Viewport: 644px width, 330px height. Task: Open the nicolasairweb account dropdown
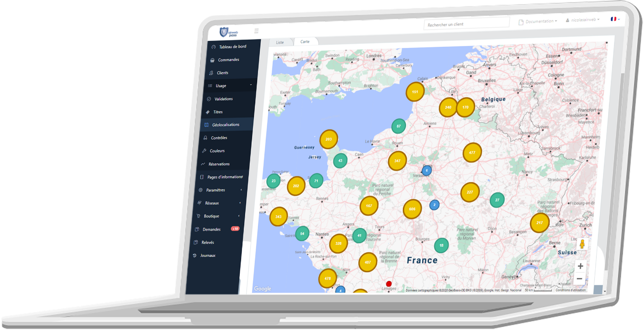(x=585, y=19)
